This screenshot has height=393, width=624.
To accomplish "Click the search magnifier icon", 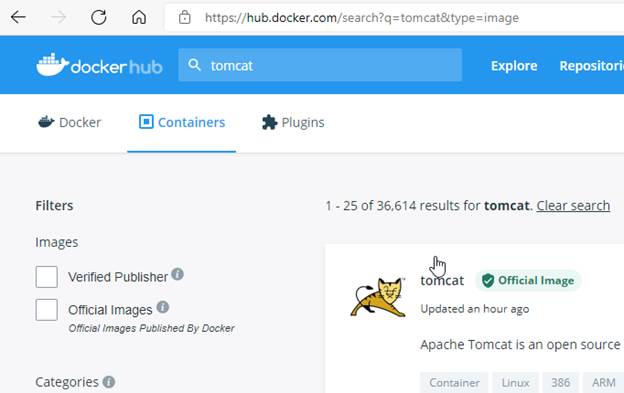I will point(194,65).
